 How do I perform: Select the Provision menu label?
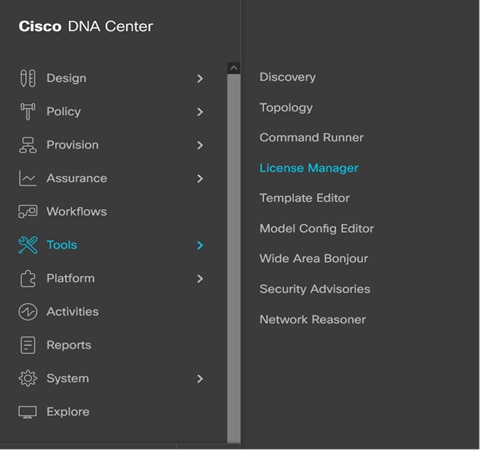(x=73, y=145)
